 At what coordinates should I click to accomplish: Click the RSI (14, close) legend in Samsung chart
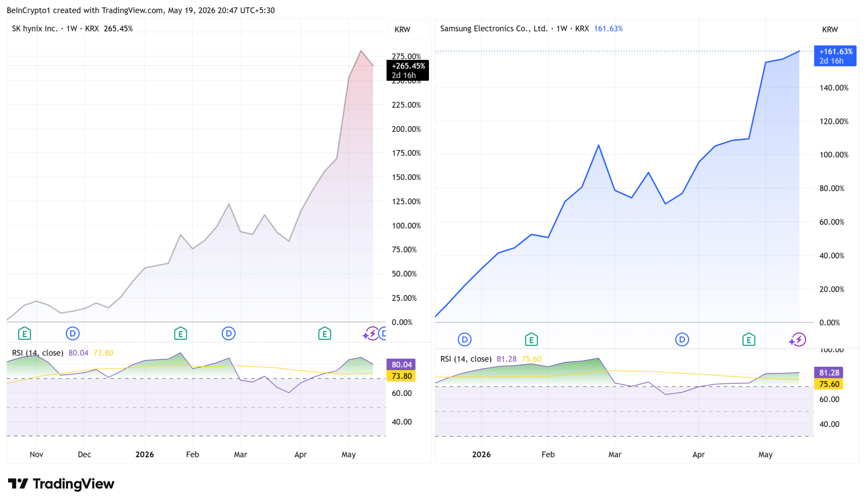click(x=466, y=359)
